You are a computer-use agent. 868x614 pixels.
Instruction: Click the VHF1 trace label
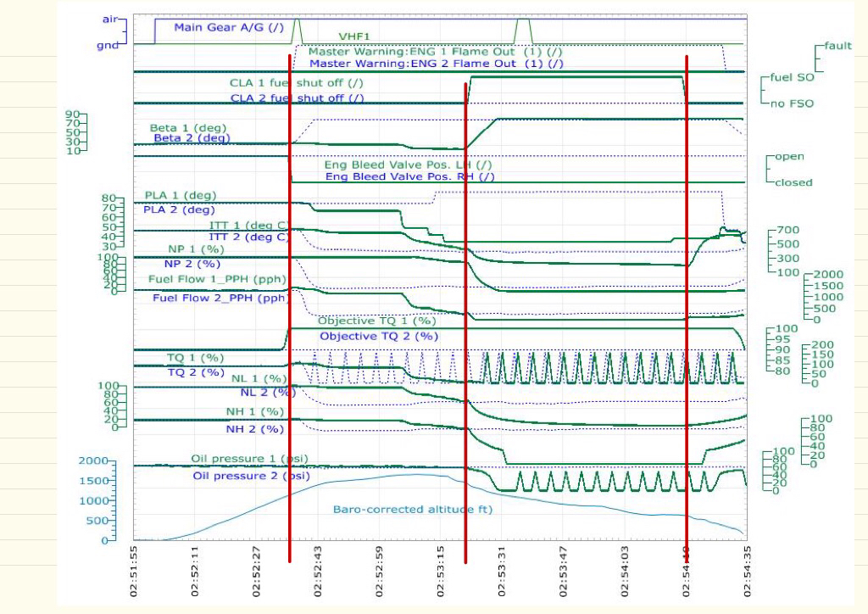tap(353, 36)
